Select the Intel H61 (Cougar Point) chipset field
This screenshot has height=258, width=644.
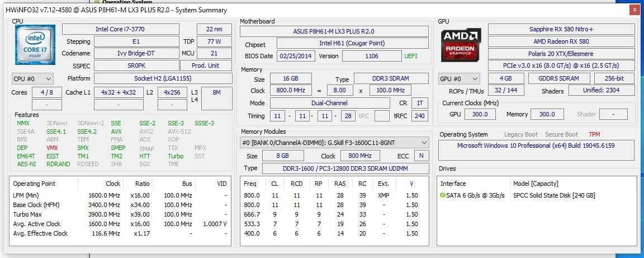(352, 43)
